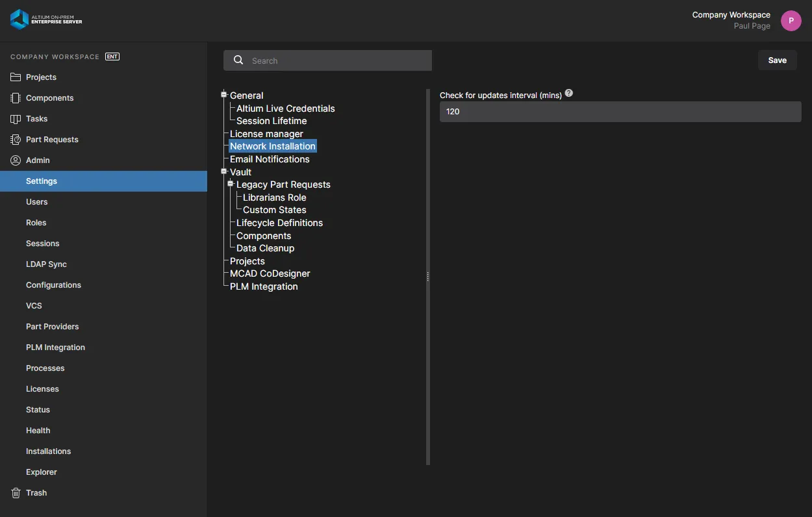The image size is (812, 517).
Task: Click the Check for updates interval field
Action: pyautogui.click(x=620, y=112)
